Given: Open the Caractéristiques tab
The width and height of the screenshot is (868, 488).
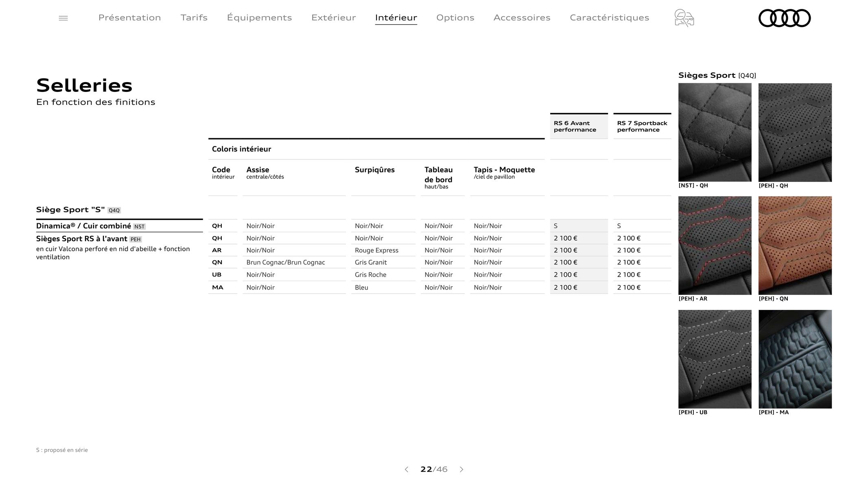Looking at the screenshot, I should (609, 17).
